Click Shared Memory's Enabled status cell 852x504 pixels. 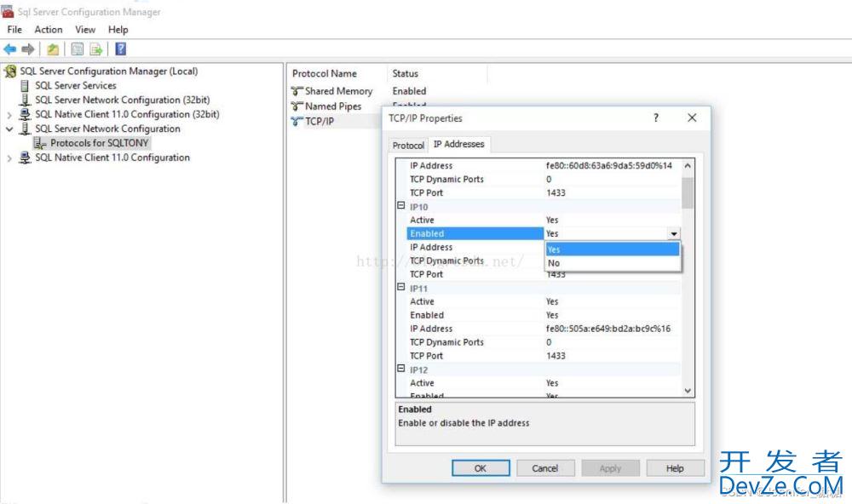409,91
